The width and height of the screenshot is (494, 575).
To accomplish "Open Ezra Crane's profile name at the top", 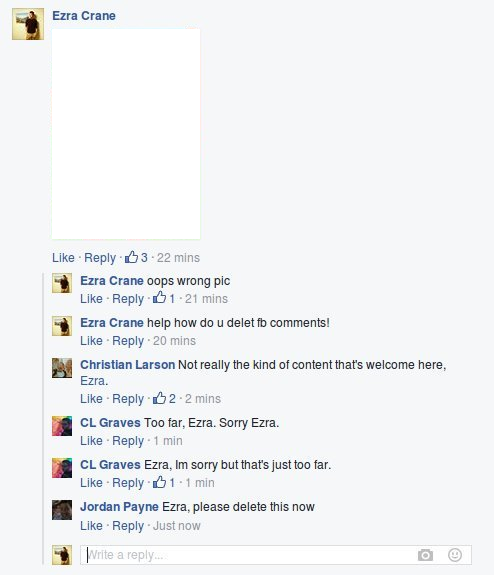I will 84,16.
